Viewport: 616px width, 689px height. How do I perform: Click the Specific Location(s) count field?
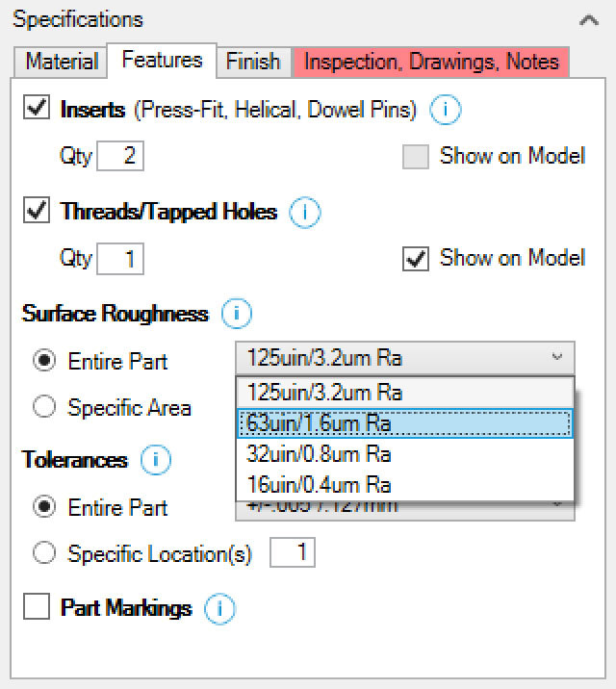point(293,552)
